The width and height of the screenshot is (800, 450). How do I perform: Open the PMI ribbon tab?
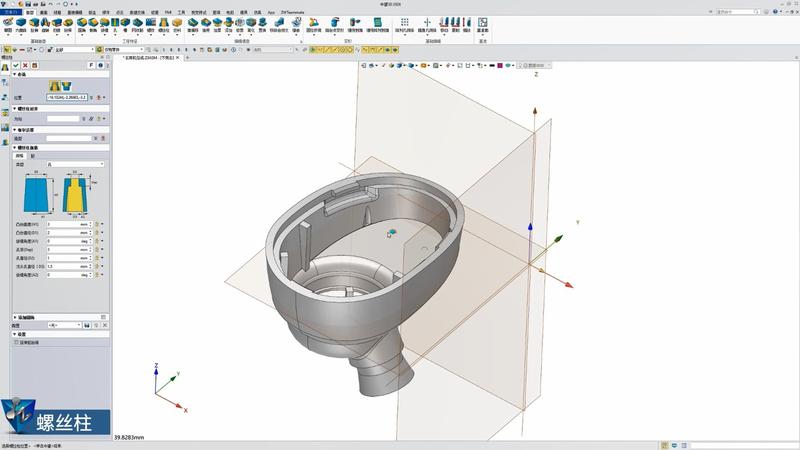pyautogui.click(x=168, y=11)
